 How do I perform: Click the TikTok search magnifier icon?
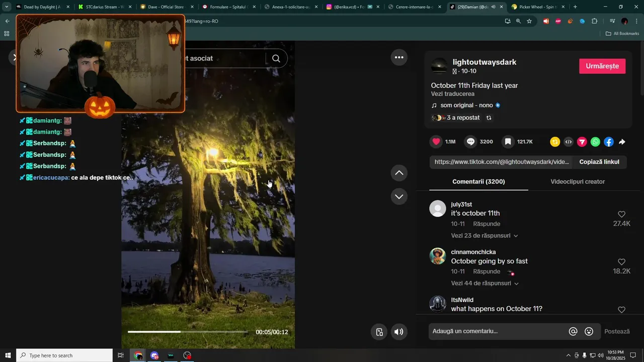tap(276, 58)
